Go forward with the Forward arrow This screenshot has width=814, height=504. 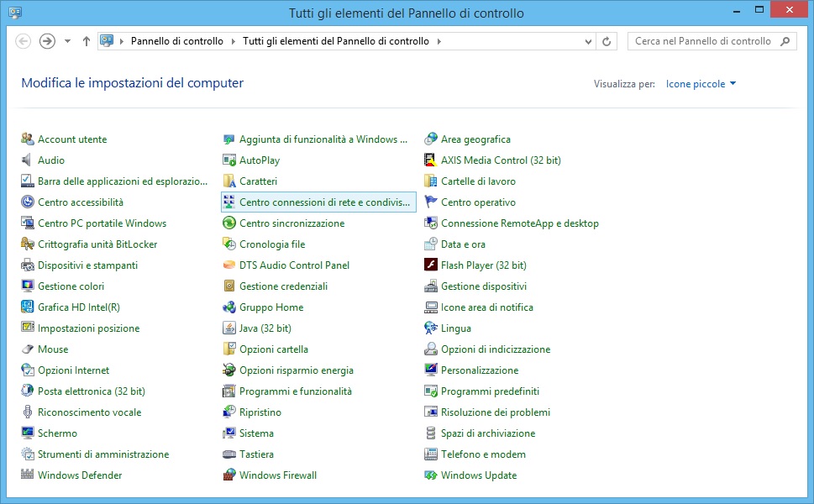point(47,41)
